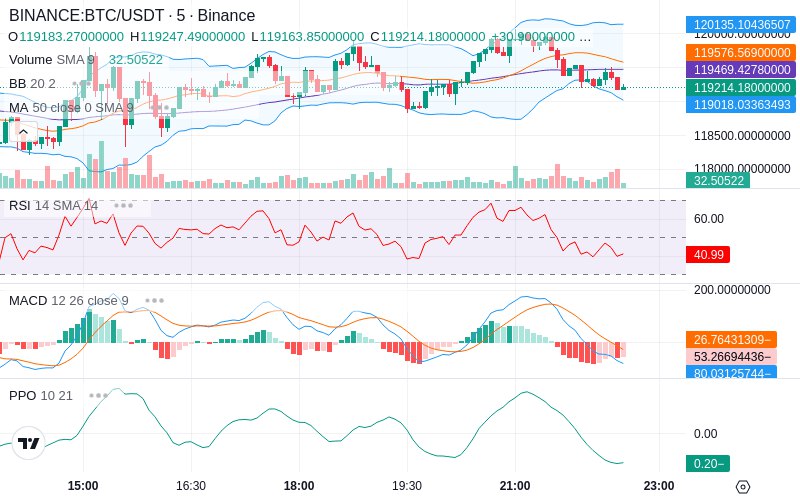Open more options for MACD indicator
The height and width of the screenshot is (500, 800).
coord(155,301)
